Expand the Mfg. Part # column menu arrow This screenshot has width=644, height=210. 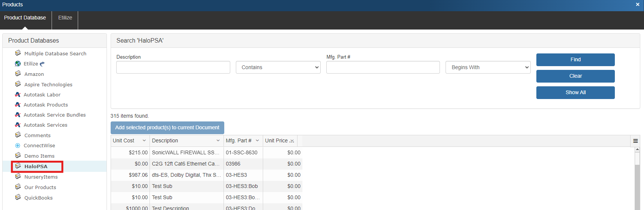[257, 140]
